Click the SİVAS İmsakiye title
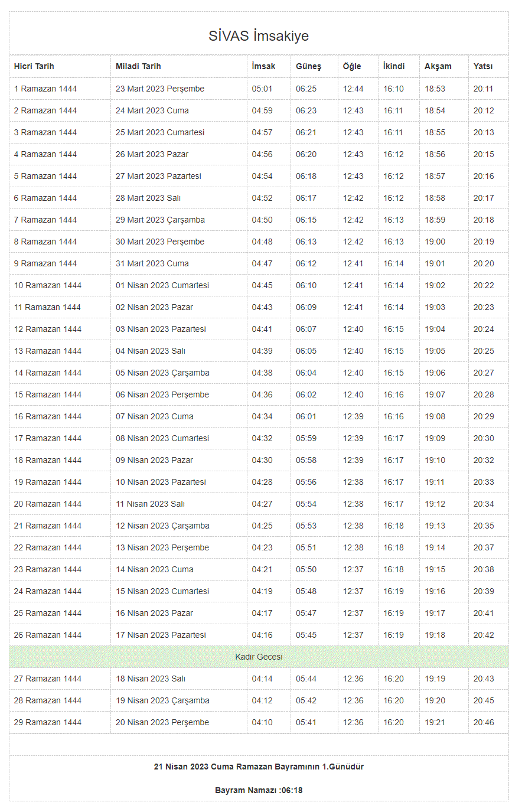This screenshot has height=812, width=522. pyautogui.click(x=259, y=36)
